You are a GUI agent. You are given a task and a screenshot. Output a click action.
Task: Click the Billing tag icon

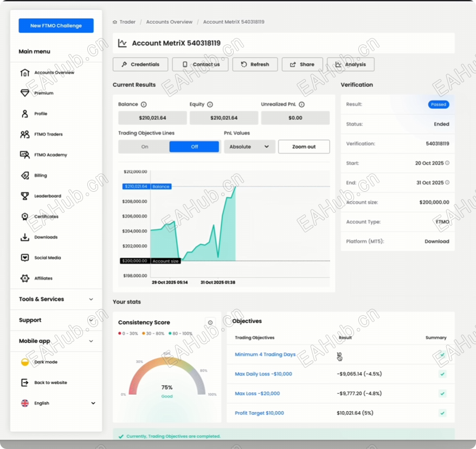tap(25, 175)
